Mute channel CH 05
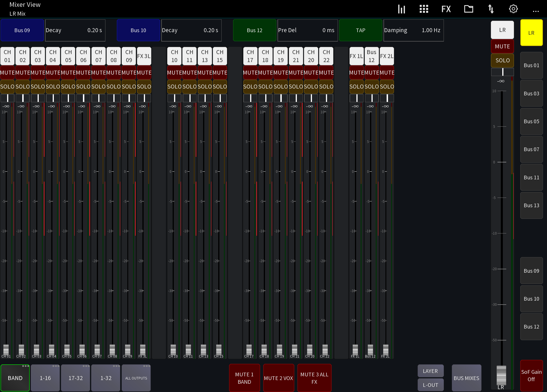 pyautogui.click(x=68, y=72)
